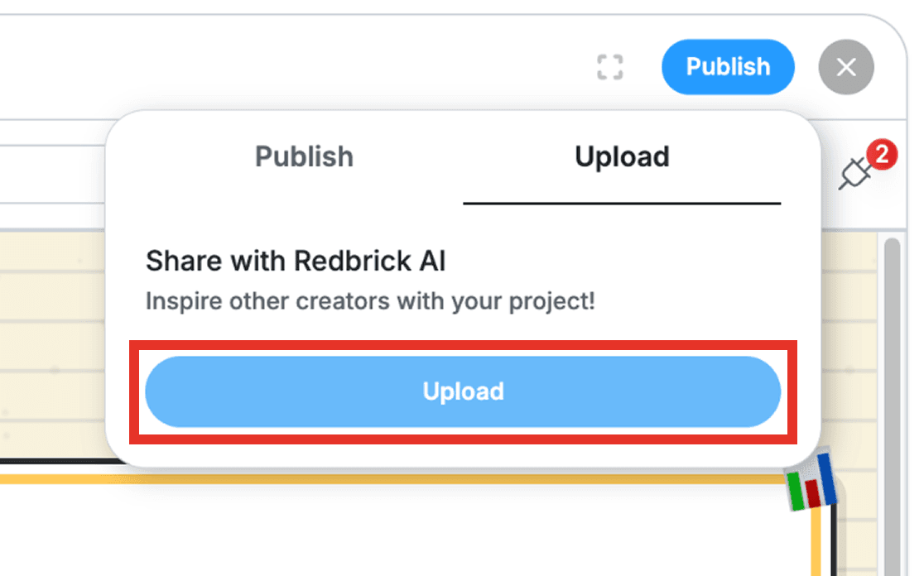This screenshot has width=924, height=576.
Task: Open the plug connections icon
Action: pos(854,173)
